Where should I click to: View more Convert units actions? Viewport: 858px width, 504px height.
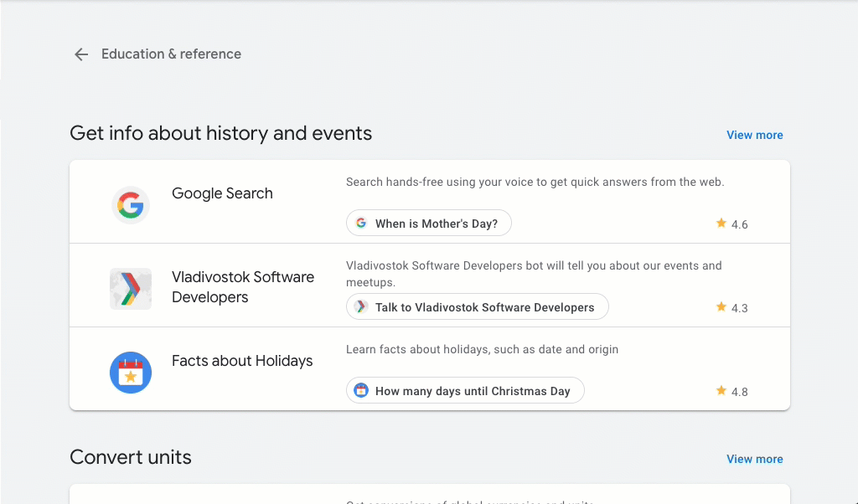click(755, 459)
